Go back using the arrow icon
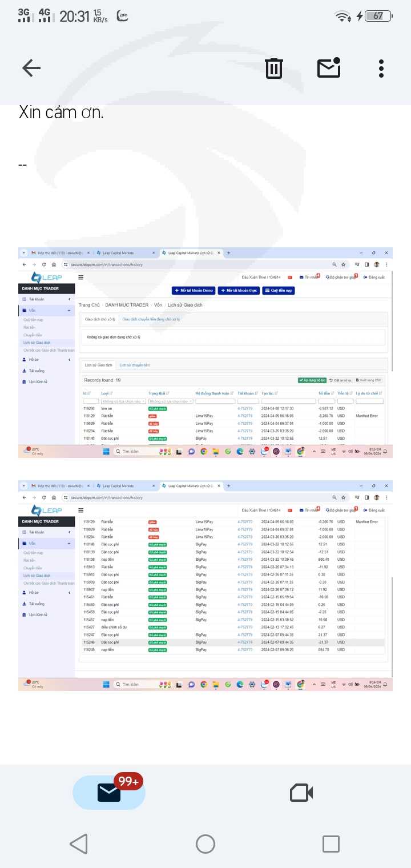 31,69
